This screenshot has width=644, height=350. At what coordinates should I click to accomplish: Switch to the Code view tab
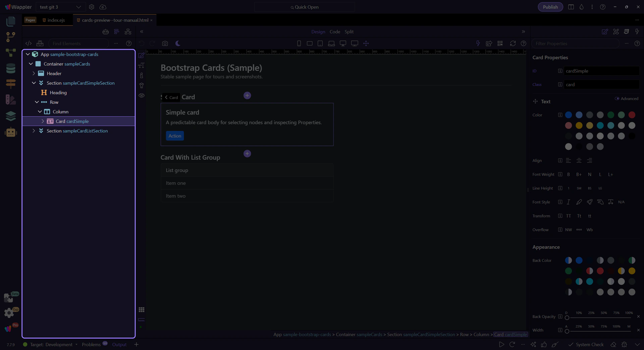pyautogui.click(x=334, y=32)
